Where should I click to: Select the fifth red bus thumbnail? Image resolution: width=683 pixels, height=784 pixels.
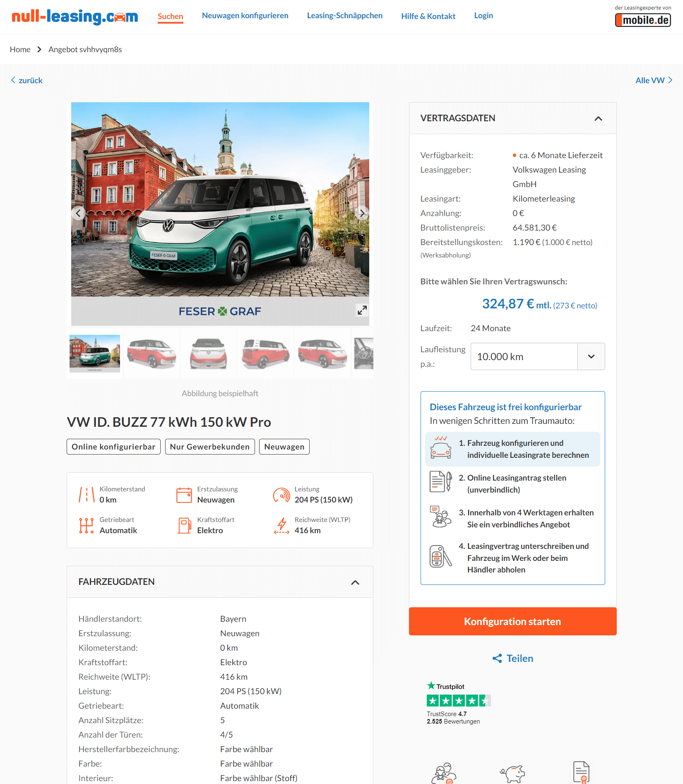tap(322, 354)
